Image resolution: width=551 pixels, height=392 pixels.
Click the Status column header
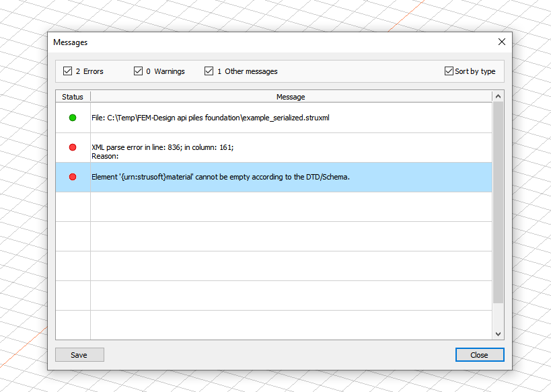point(73,97)
